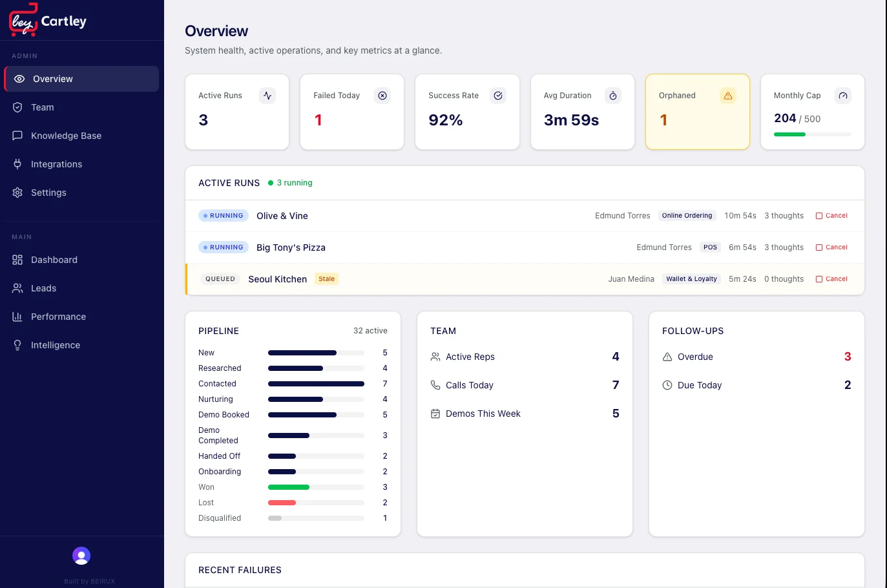Click the Won pipeline green bar

tap(289, 487)
